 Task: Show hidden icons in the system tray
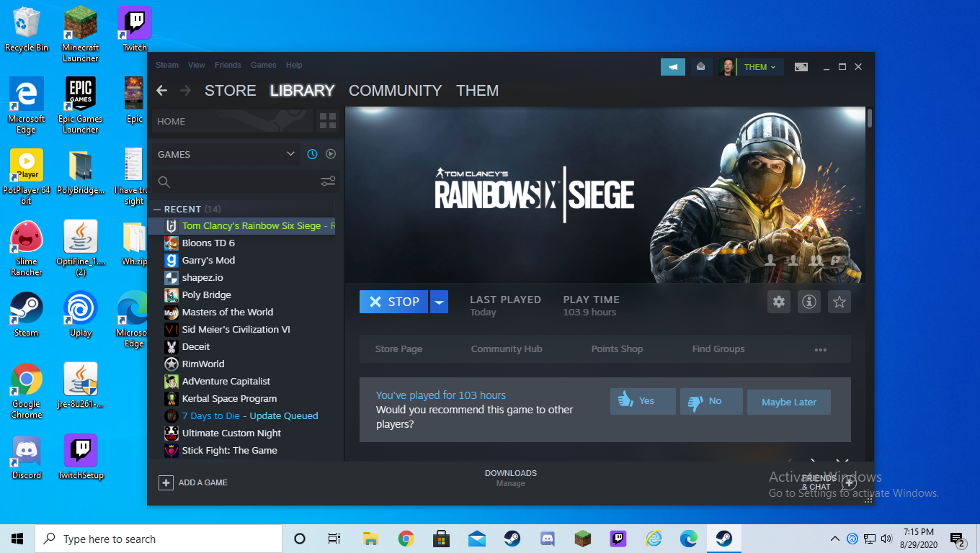pyautogui.click(x=835, y=539)
